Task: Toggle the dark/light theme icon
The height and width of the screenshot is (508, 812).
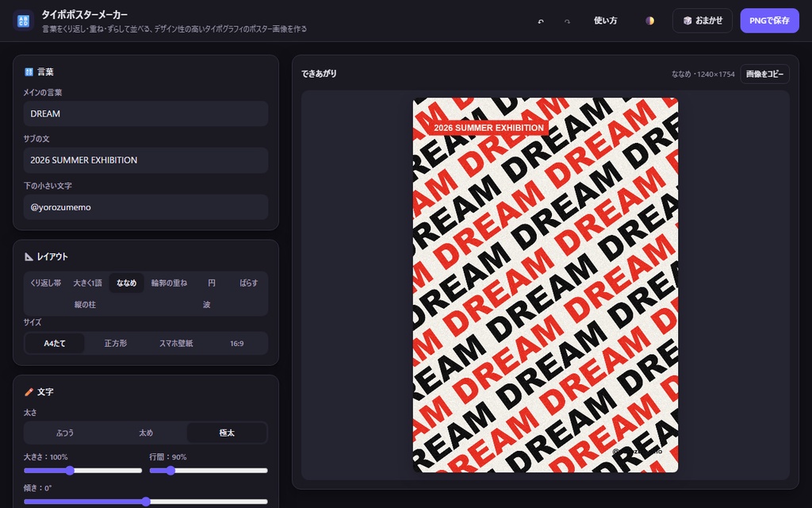Action: pos(650,21)
